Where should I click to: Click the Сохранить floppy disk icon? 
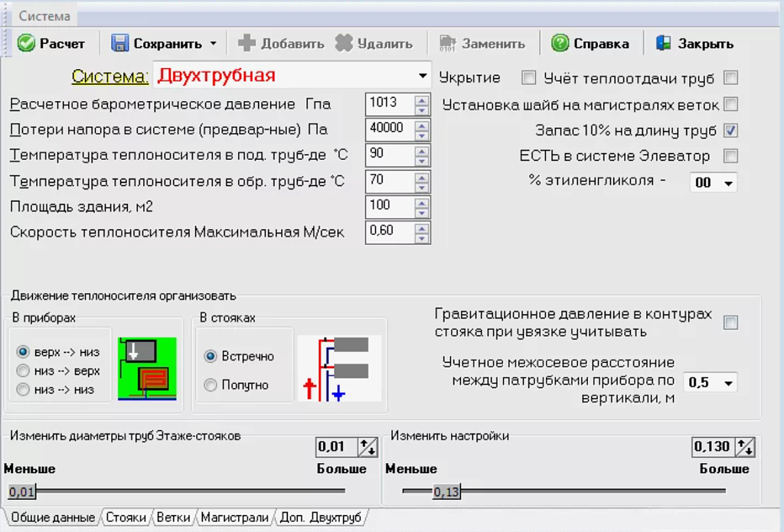pyautogui.click(x=120, y=44)
